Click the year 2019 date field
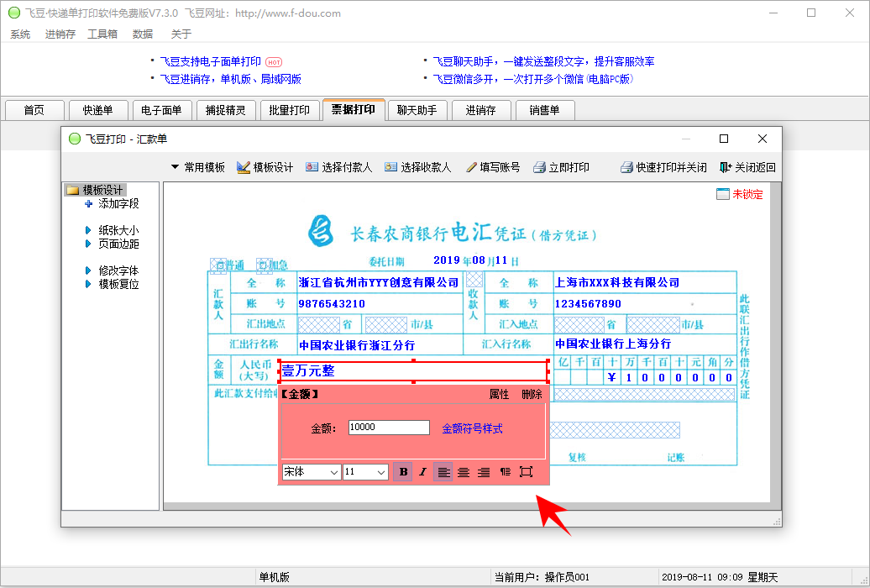This screenshot has width=870, height=588. click(x=447, y=260)
